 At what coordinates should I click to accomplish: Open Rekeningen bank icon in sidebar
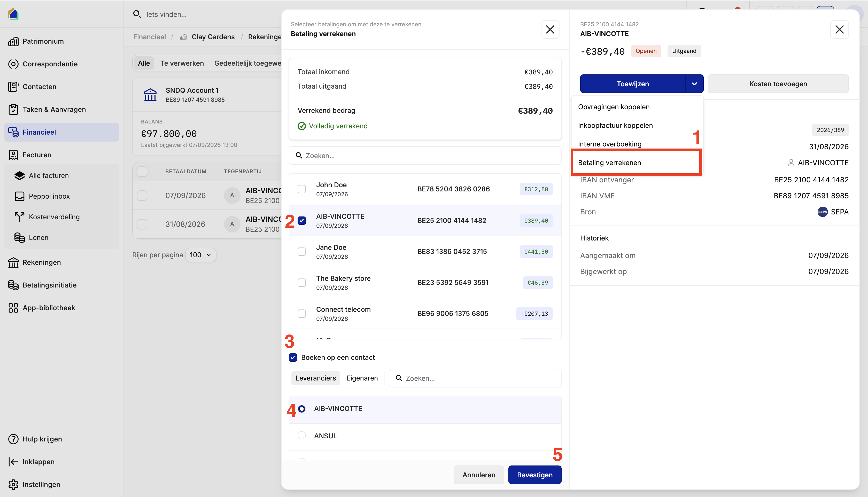[13, 262]
